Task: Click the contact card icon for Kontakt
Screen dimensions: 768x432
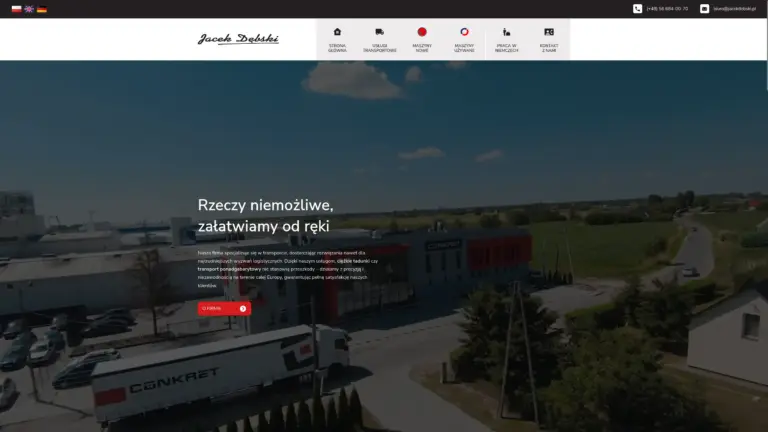Action: 549,32
